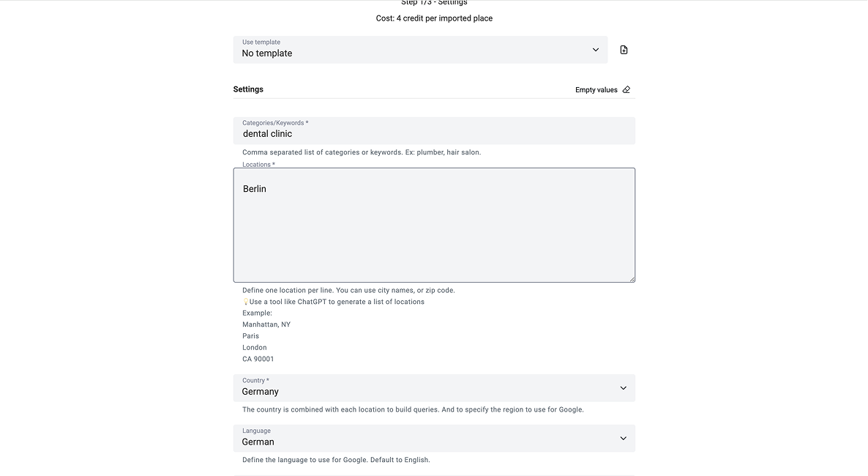Expand the Use template chevron arrow

pyautogui.click(x=596, y=50)
